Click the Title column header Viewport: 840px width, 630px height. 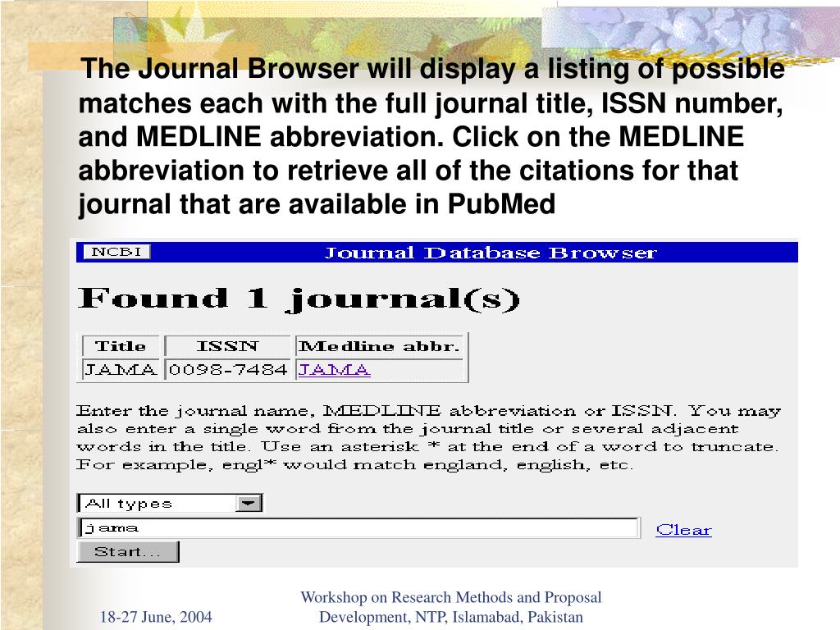[121, 346]
